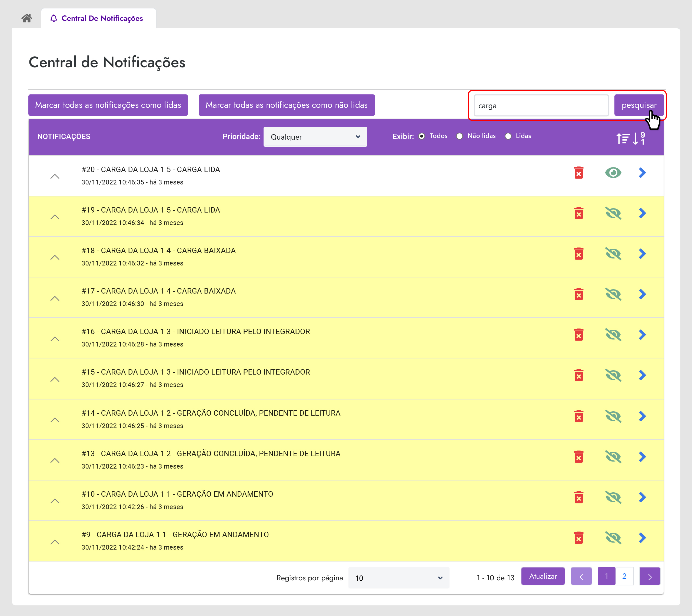Viewport: 692px width, 616px height.
Task: Delete notification #17 with trash icon
Action: click(578, 294)
